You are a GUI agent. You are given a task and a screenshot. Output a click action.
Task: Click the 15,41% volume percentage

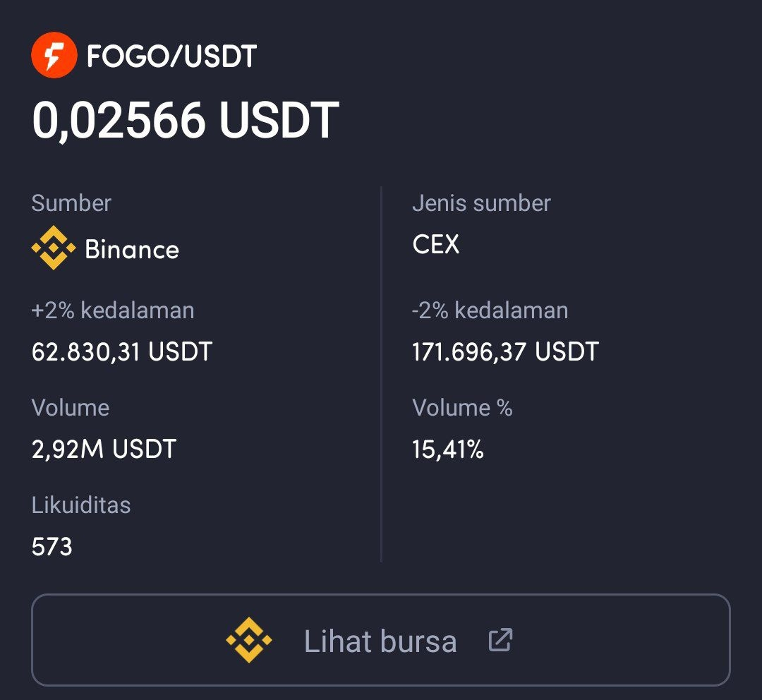[x=448, y=449]
